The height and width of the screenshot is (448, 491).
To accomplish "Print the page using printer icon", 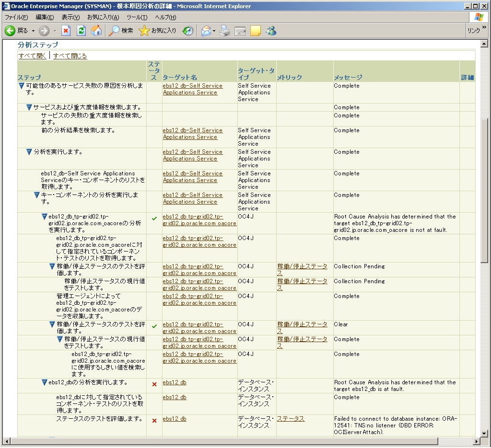I will (225, 31).
